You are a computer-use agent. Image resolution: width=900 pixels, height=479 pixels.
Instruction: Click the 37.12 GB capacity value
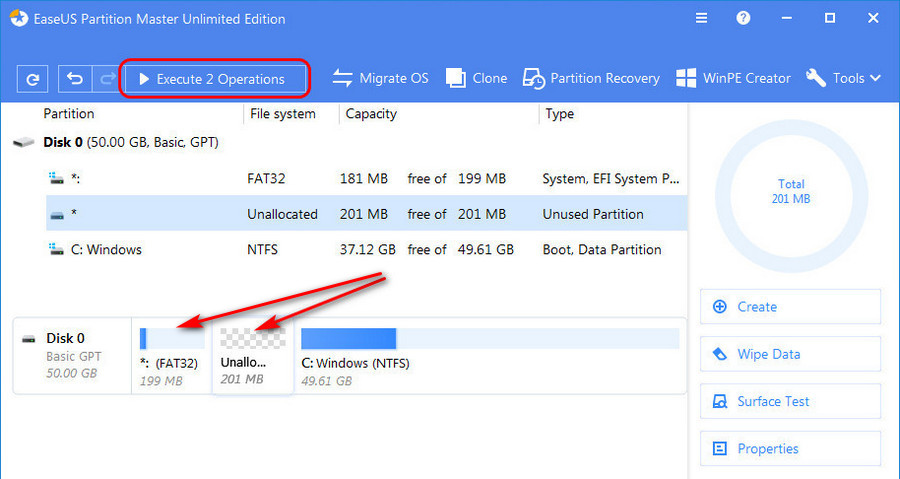point(368,250)
